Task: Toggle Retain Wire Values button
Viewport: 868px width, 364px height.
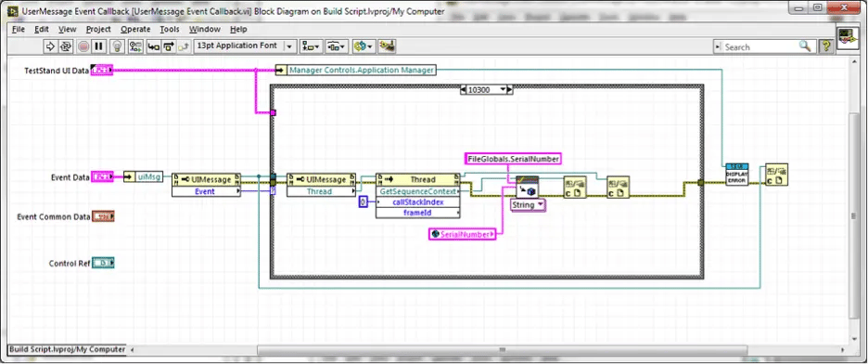Action: (135, 46)
